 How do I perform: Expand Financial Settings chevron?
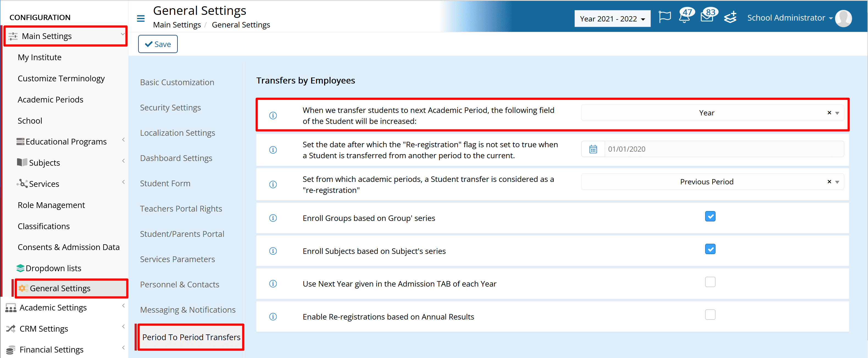tap(123, 348)
